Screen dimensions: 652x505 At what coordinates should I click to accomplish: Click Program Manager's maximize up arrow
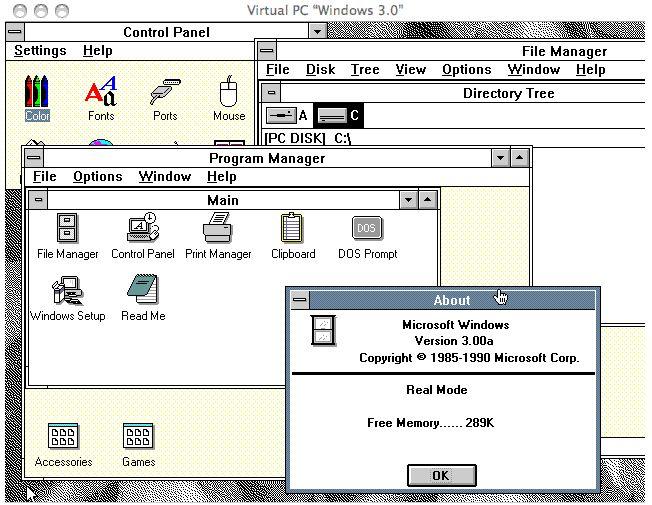(519, 158)
